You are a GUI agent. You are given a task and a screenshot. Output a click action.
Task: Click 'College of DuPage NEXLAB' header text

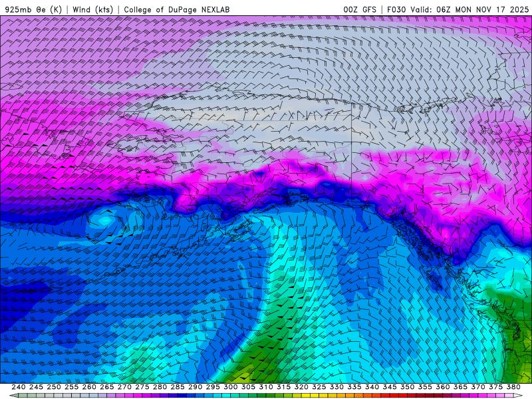(x=177, y=9)
